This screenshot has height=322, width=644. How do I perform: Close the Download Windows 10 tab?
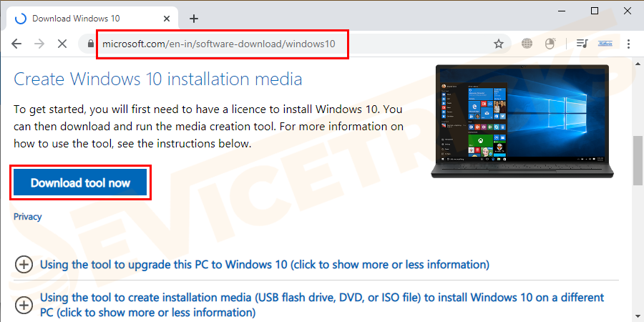(166, 19)
